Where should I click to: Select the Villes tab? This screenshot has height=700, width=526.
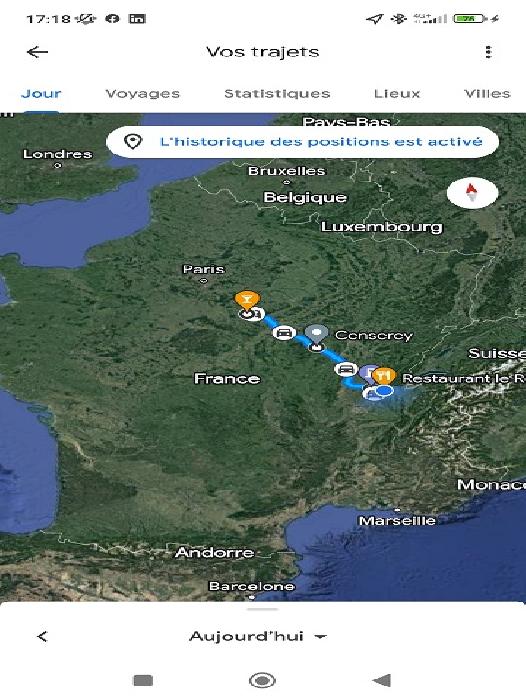tap(487, 94)
